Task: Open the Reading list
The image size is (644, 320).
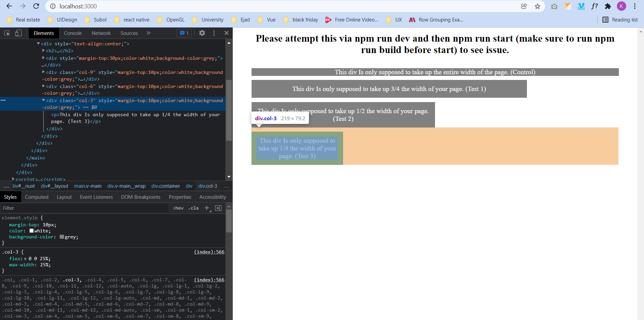Action: 620,20
